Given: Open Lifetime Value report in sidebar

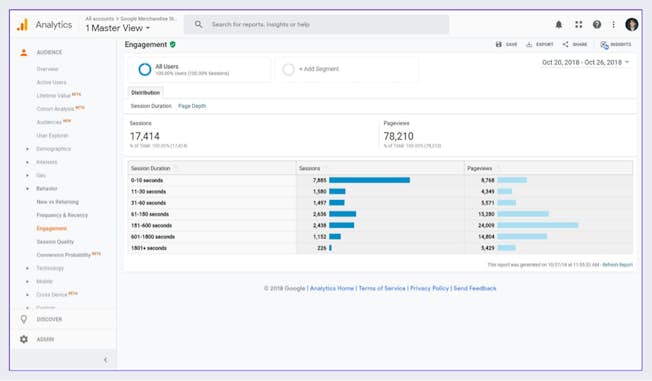Looking at the screenshot, I should click(x=53, y=96).
